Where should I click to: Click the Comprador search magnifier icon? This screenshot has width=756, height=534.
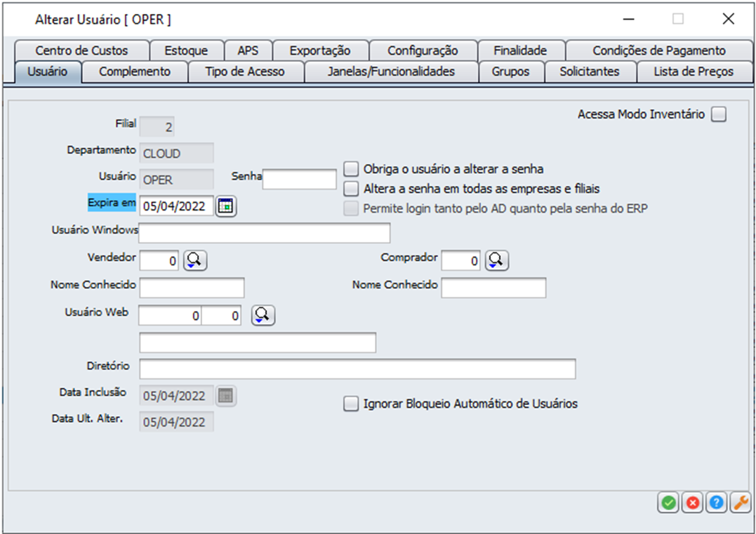[x=496, y=260]
